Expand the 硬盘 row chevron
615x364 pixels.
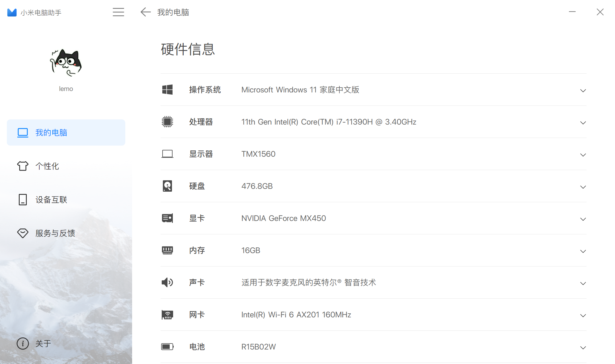583,187
